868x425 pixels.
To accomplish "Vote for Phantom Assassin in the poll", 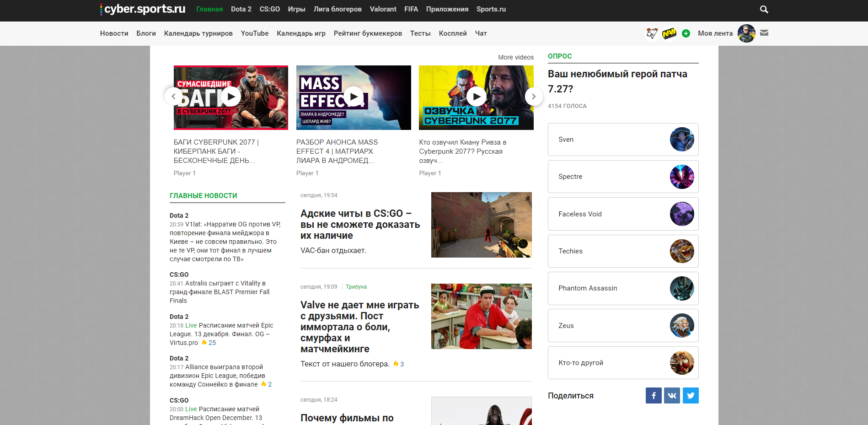I will 623,288.
